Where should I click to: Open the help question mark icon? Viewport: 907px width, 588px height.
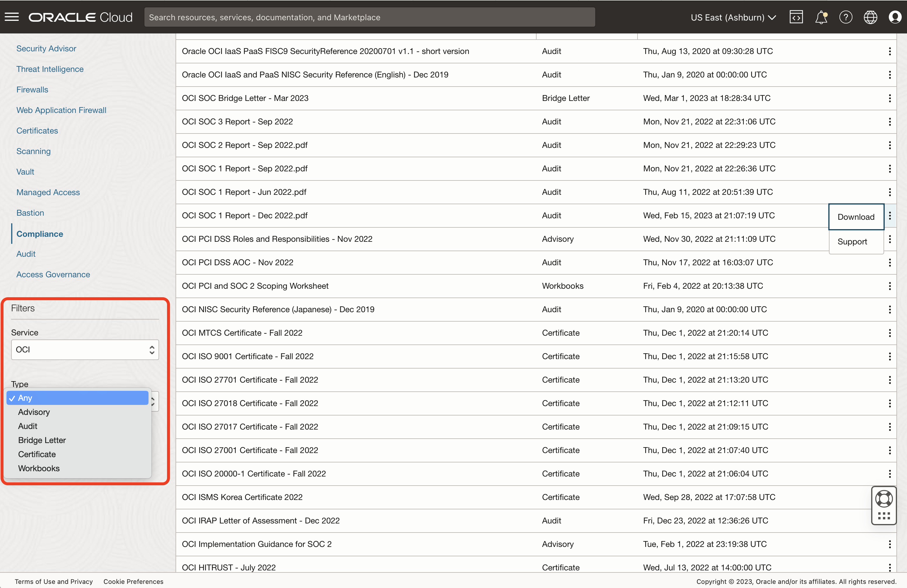[846, 17]
